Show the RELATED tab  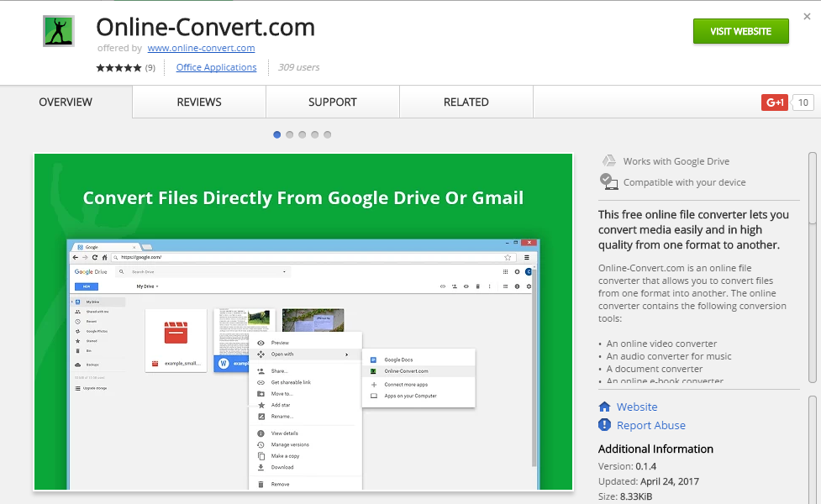click(x=466, y=102)
